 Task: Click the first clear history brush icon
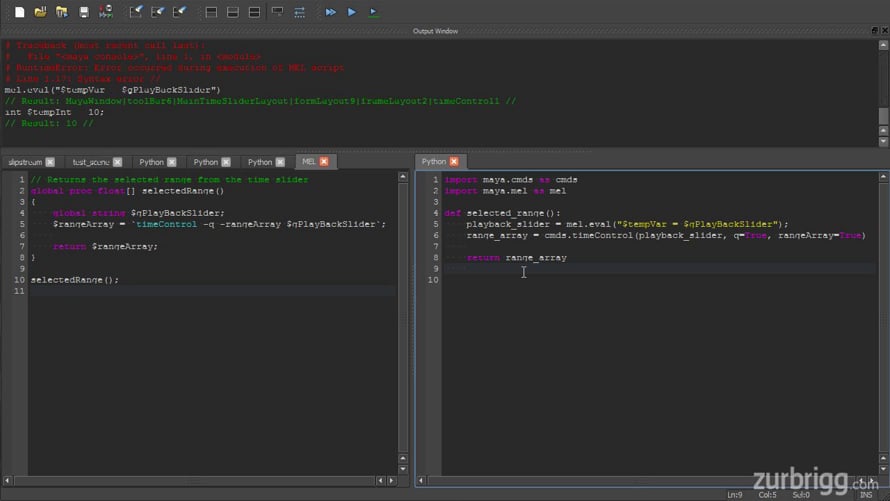point(136,12)
